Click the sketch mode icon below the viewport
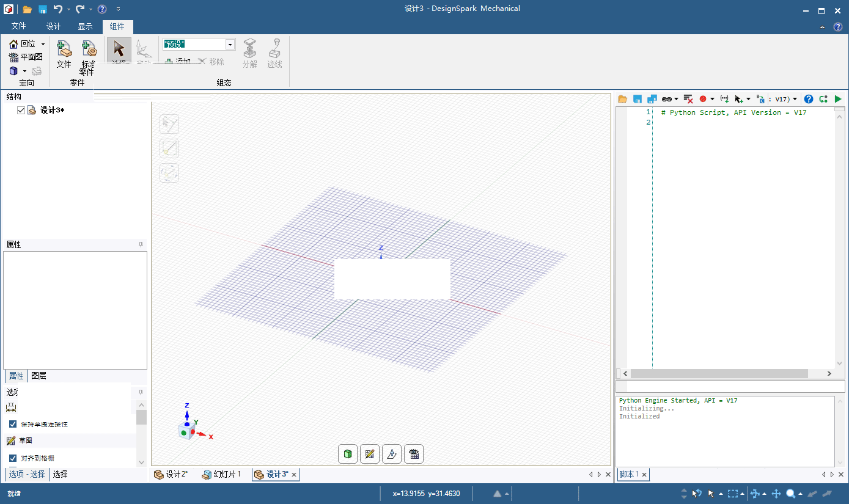Viewport: 849px width, 504px height. click(369, 454)
